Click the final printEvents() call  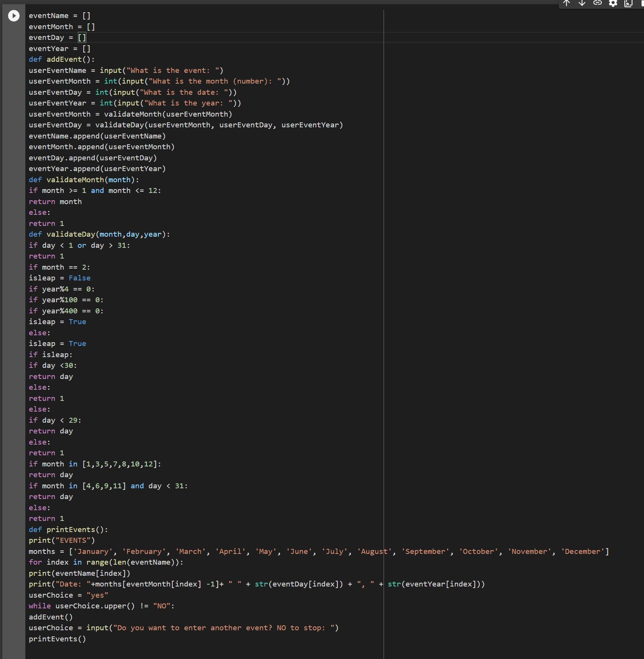(x=57, y=639)
